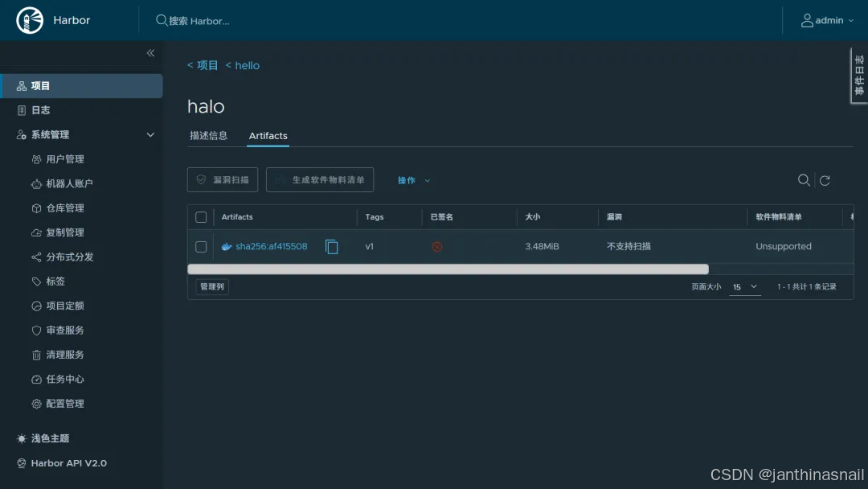Click the 软件物料清单 column header
Image resolution: width=868 pixels, height=489 pixels.
click(x=778, y=217)
